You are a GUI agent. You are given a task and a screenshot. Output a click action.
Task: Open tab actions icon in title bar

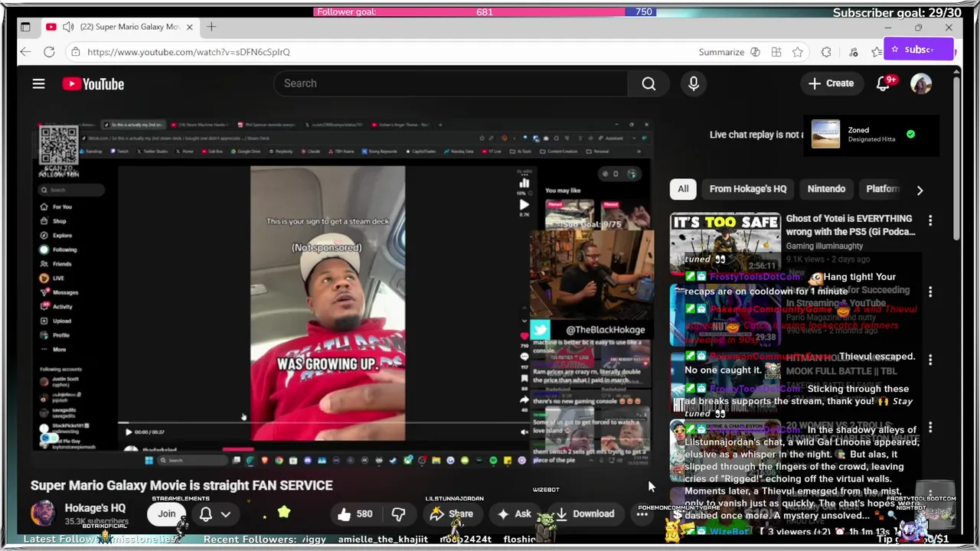tap(25, 27)
